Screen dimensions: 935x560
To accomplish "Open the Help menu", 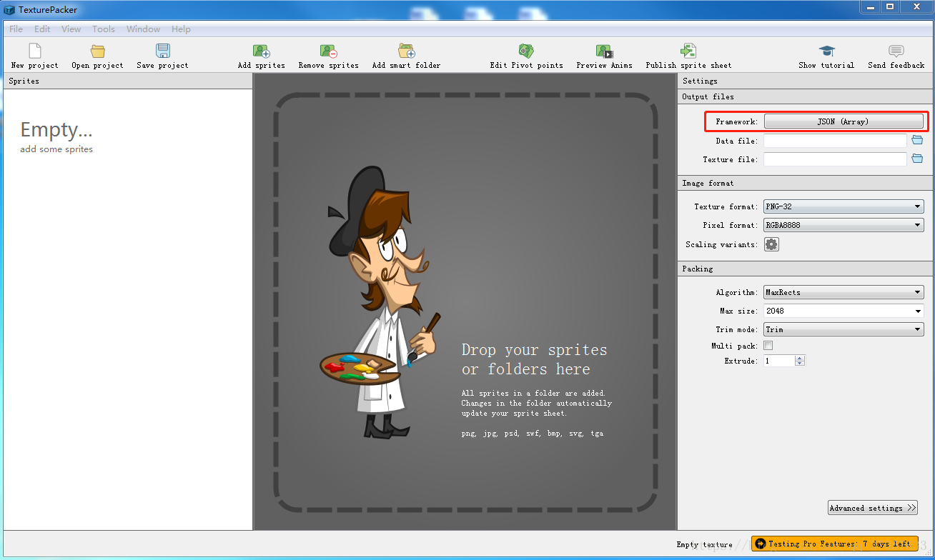I will [181, 29].
